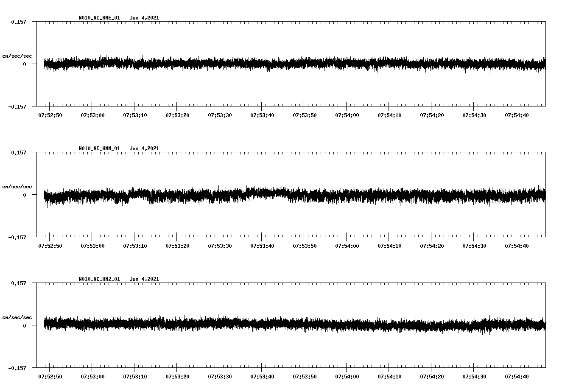Image resolution: width=576 pixels, height=392 pixels.
Task: Click the 07:53:30 time label under HNE plot
Action: pyautogui.click(x=220, y=115)
